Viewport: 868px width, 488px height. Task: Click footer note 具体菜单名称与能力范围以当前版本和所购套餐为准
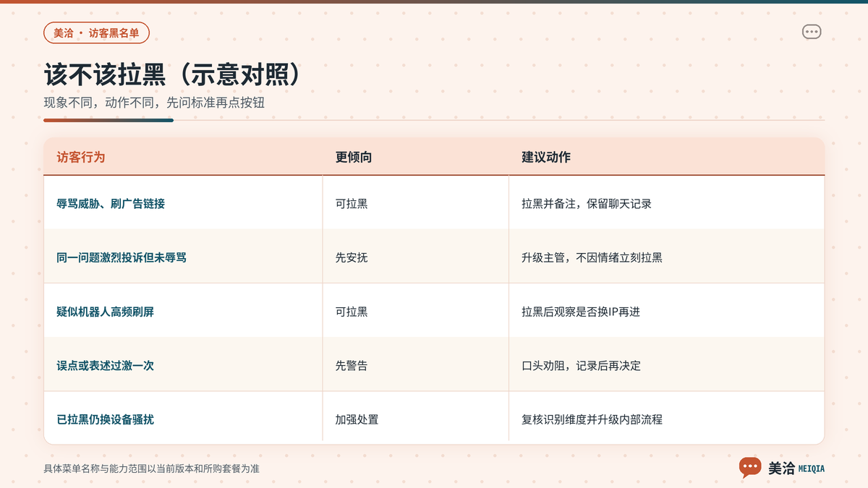pos(151,468)
